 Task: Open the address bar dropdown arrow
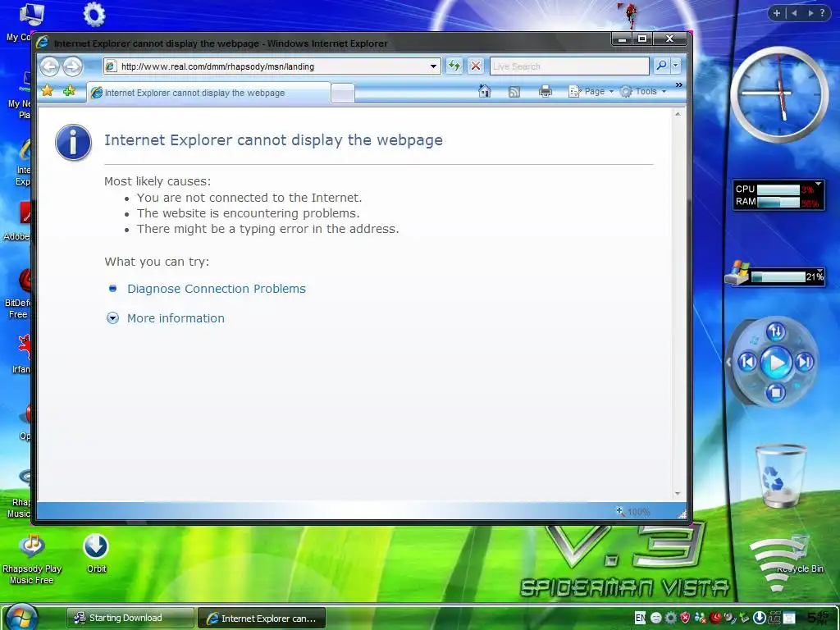point(433,66)
